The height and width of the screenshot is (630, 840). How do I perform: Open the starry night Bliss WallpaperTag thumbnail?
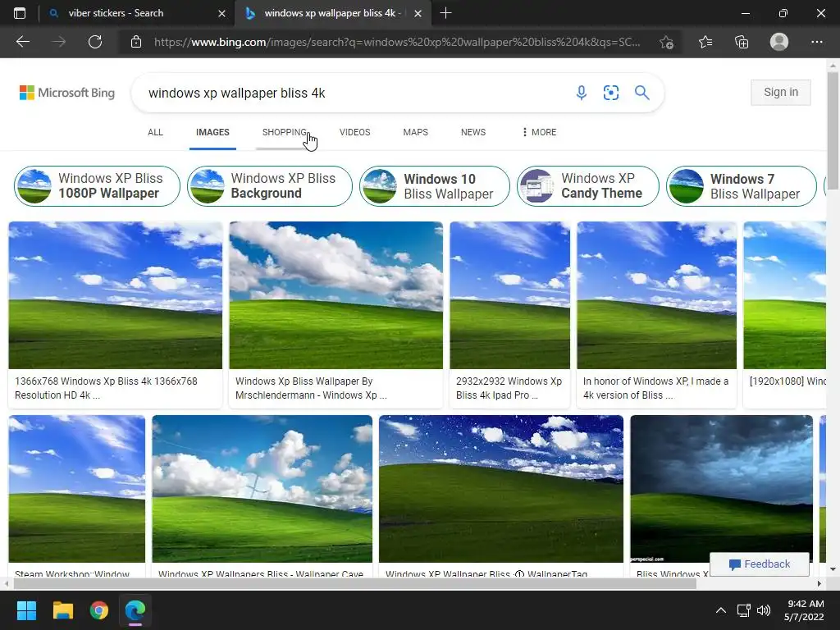(x=501, y=489)
